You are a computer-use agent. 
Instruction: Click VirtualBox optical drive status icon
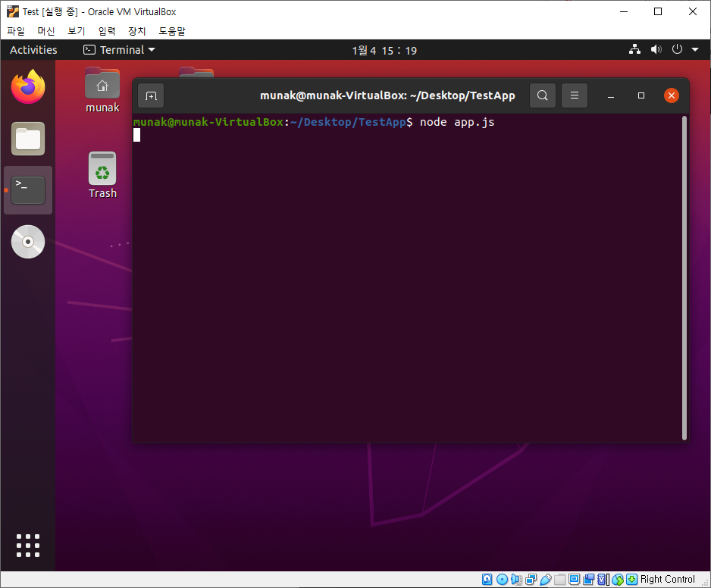pos(502,580)
